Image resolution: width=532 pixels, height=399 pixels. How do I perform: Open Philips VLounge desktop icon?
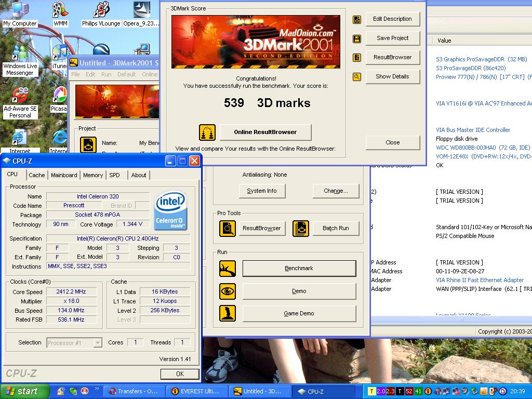[x=101, y=14]
